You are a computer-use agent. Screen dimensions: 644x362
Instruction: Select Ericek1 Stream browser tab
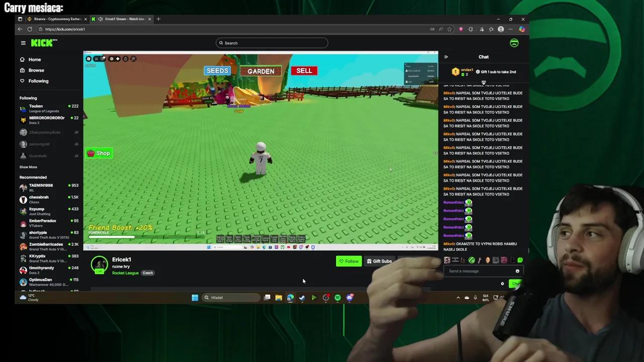click(121, 19)
